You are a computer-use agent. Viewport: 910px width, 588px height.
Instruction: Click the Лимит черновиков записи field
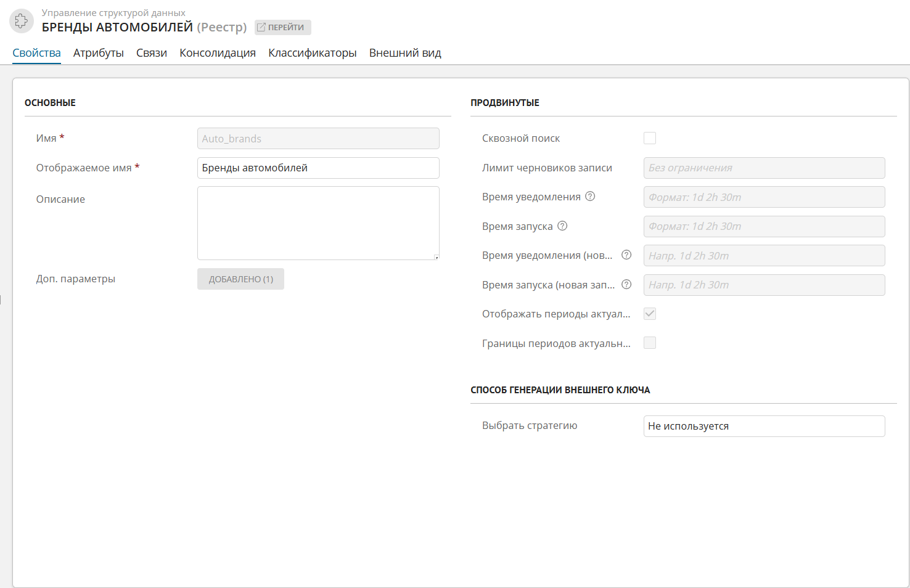click(763, 168)
